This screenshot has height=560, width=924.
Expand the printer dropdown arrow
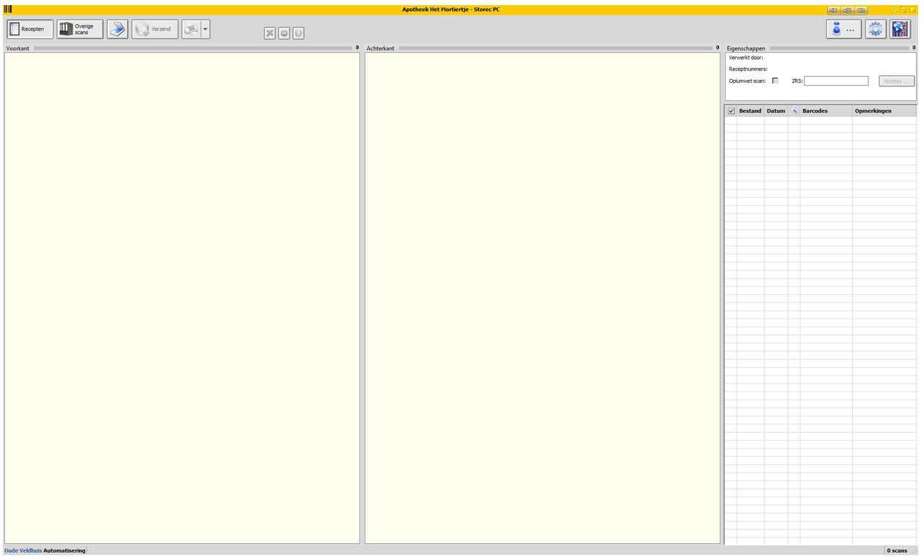click(x=206, y=29)
